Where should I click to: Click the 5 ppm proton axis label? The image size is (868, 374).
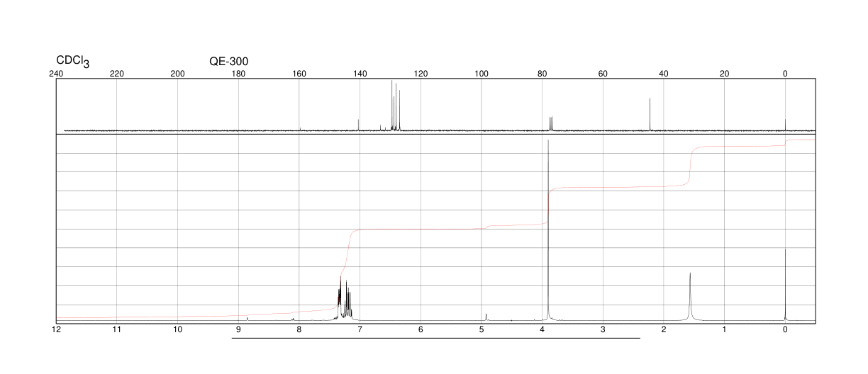[x=482, y=329]
